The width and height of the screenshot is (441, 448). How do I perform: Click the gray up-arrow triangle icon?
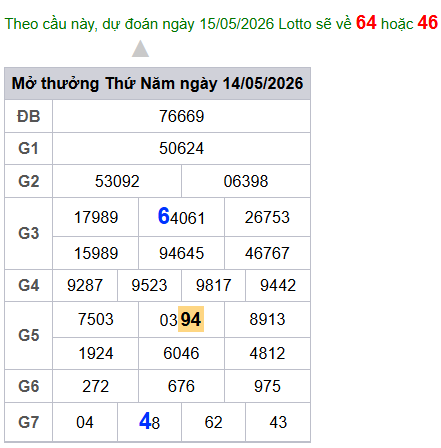pyautogui.click(x=140, y=49)
